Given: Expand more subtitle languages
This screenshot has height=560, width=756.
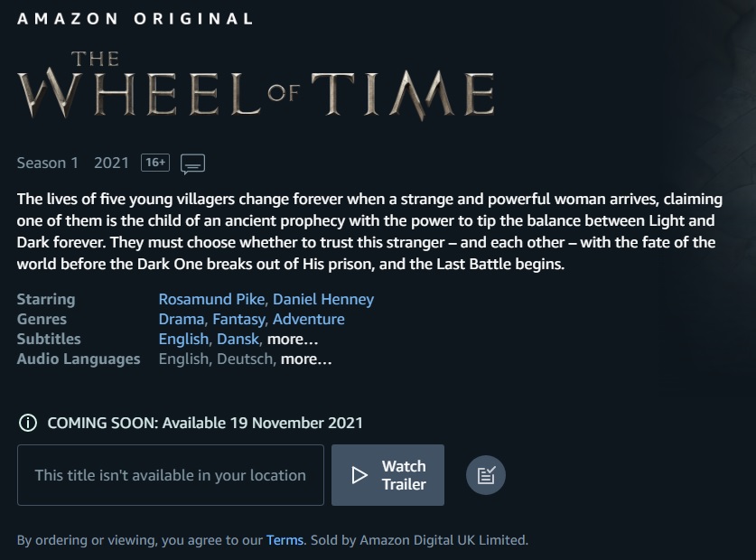Looking at the screenshot, I should pyautogui.click(x=293, y=339).
